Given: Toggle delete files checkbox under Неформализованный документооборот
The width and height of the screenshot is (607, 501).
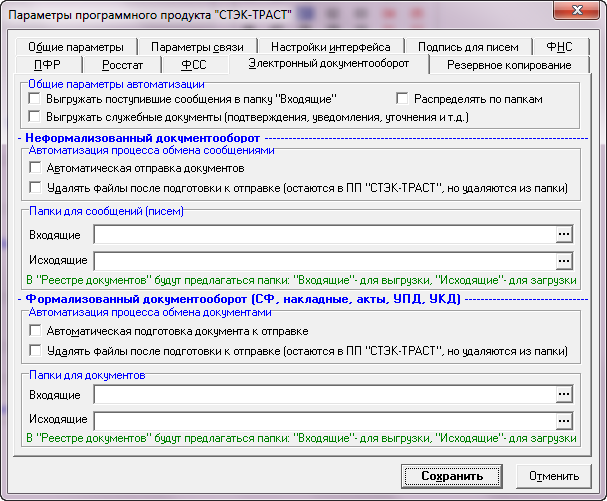Looking at the screenshot, I should (x=35, y=187).
